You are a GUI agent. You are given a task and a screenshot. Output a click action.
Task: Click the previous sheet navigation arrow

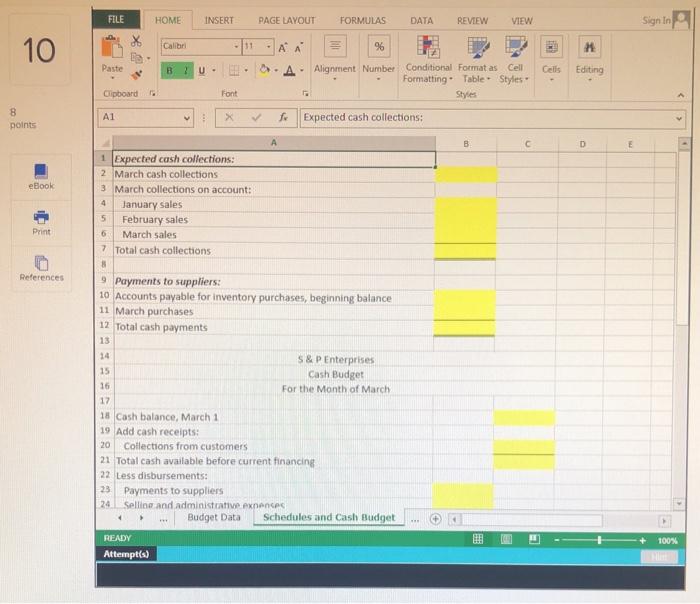pos(120,518)
